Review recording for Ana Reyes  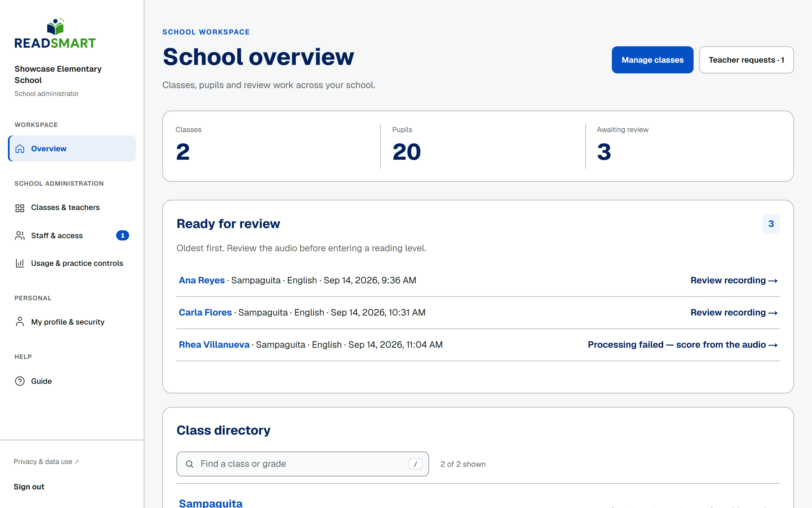click(x=734, y=280)
